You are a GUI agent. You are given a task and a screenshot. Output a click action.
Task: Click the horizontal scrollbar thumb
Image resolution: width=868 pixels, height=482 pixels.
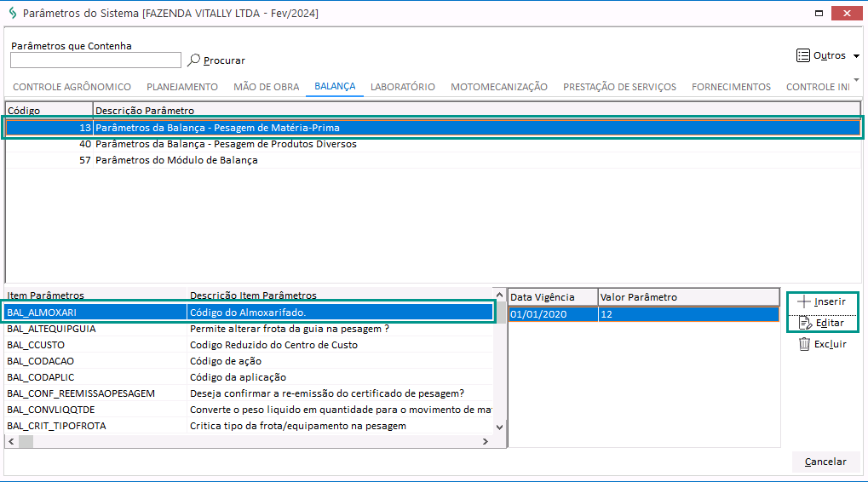[26, 441]
